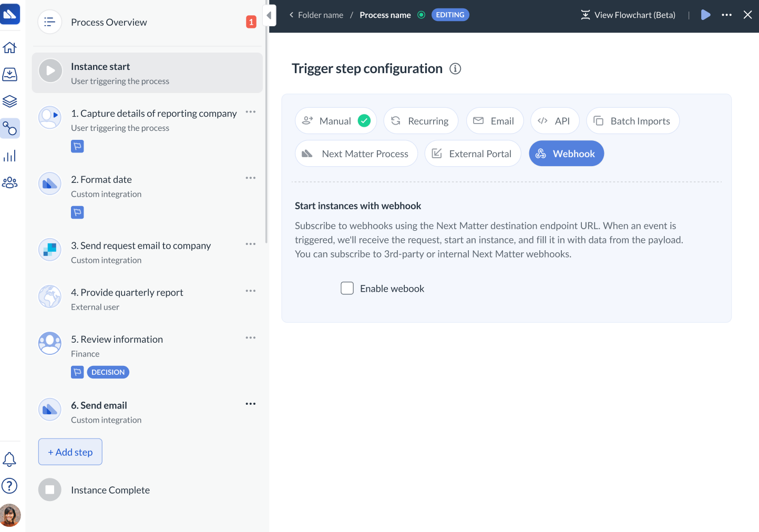Screen dimensions: 759x532
Task: Click the 'Start instances with webhook' heading
Action: tap(358, 206)
